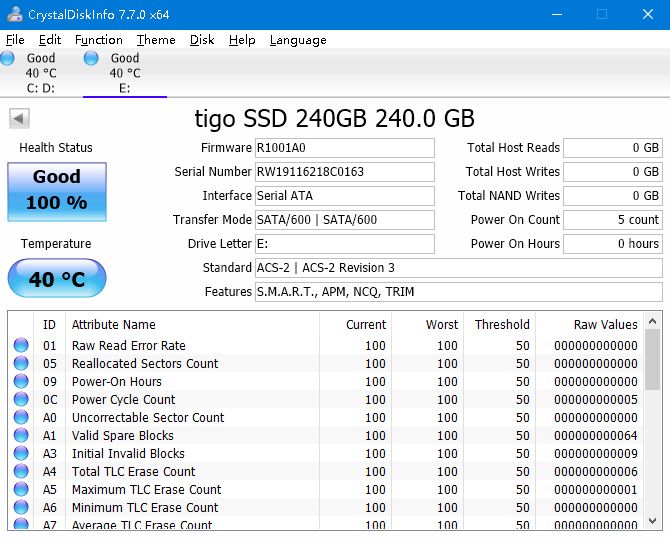Viewport: 670px width, 538px height.
Task: Click the Attribute Name column header
Action: (192, 325)
